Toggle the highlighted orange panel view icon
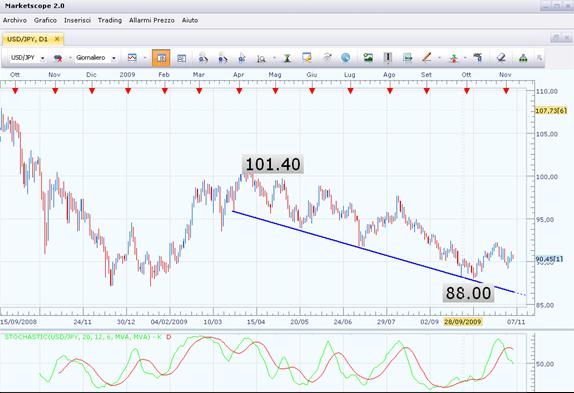The image size is (574, 393). click(x=161, y=58)
